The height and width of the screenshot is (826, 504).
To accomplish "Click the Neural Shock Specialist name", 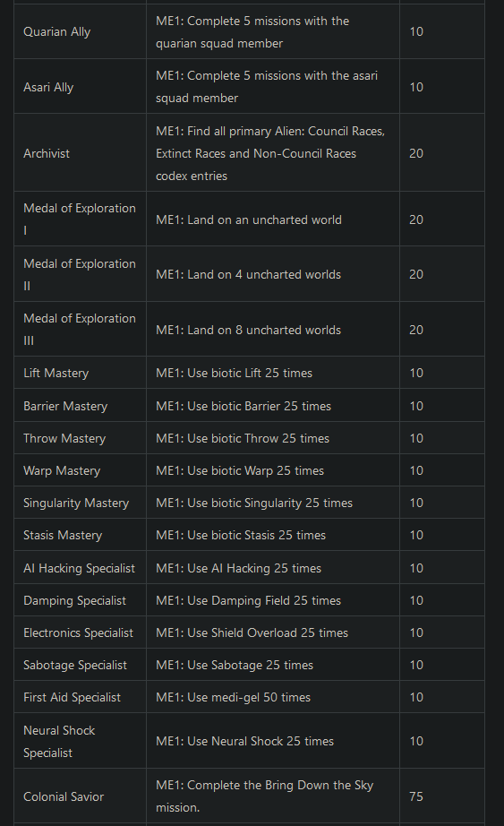I will point(59,741).
